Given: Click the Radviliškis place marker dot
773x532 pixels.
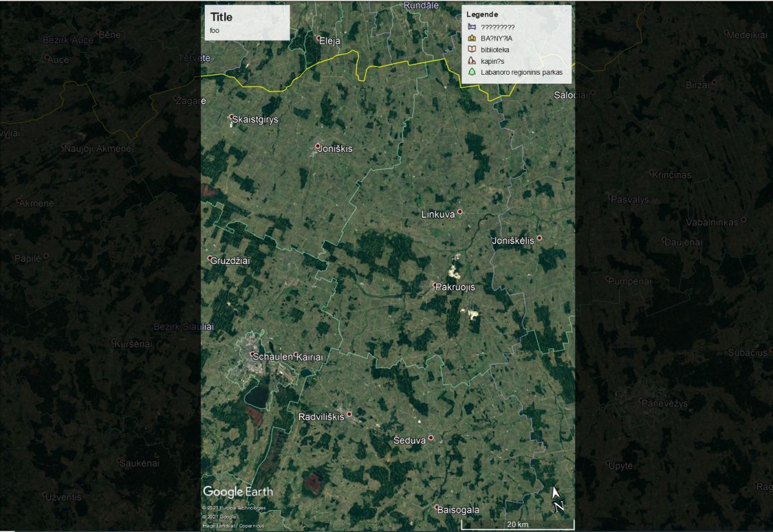Looking at the screenshot, I should pyautogui.click(x=349, y=414).
